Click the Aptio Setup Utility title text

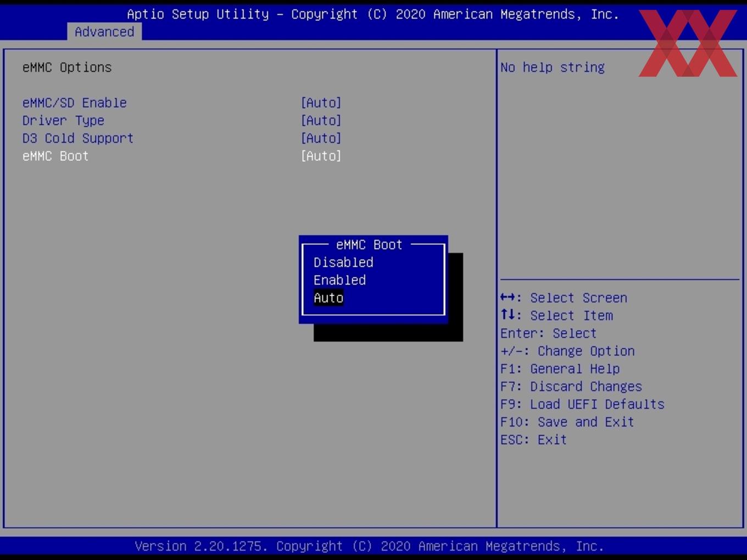(373, 14)
